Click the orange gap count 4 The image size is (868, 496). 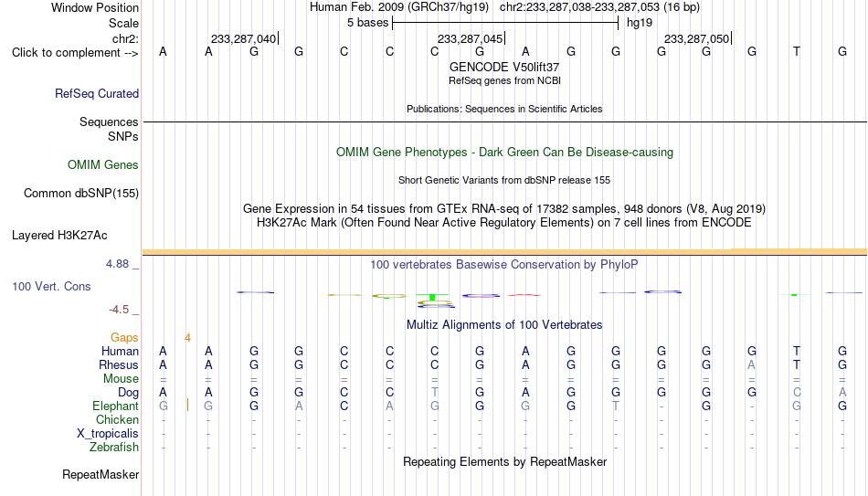187,338
